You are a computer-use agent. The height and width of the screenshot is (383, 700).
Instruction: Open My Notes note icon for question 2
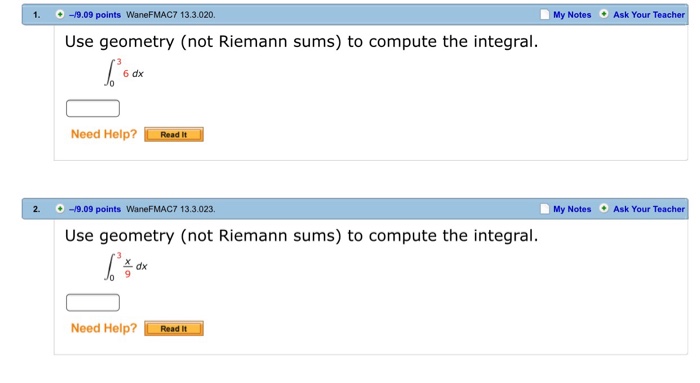pyautogui.click(x=545, y=208)
